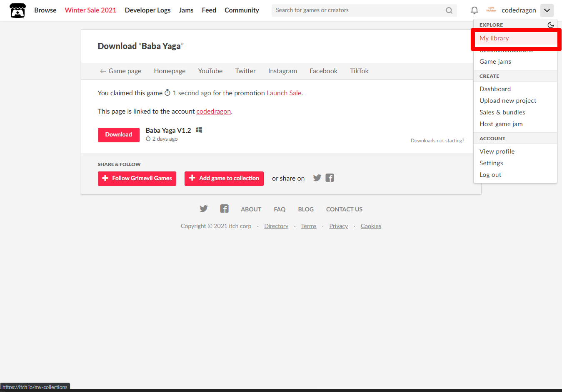This screenshot has width=562, height=392.
Task: Open footer Twitter icon
Action: tap(203, 209)
